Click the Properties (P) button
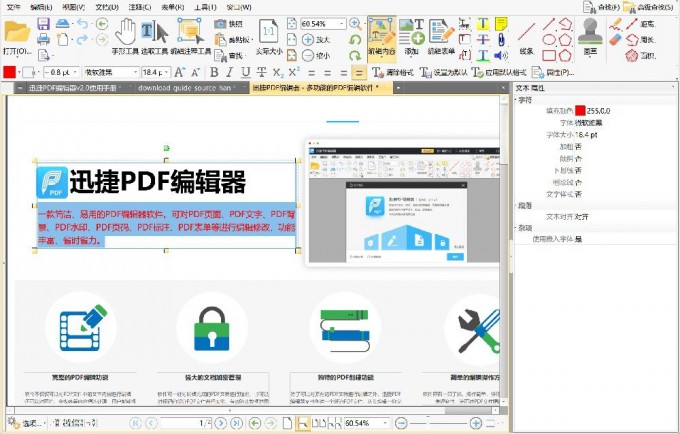Screen dimensions: 680x434 (553, 72)
